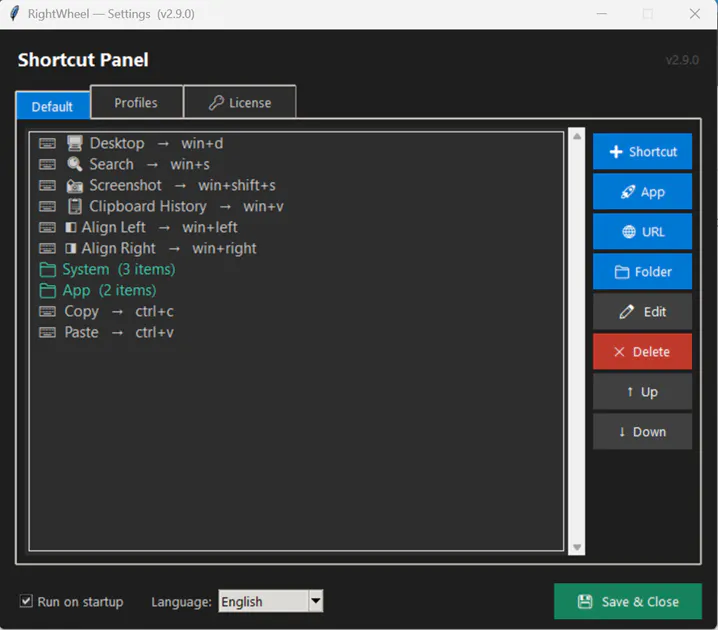718x630 pixels.
Task: Click the keyboard icon beside Paste
Action: pyautogui.click(x=47, y=333)
